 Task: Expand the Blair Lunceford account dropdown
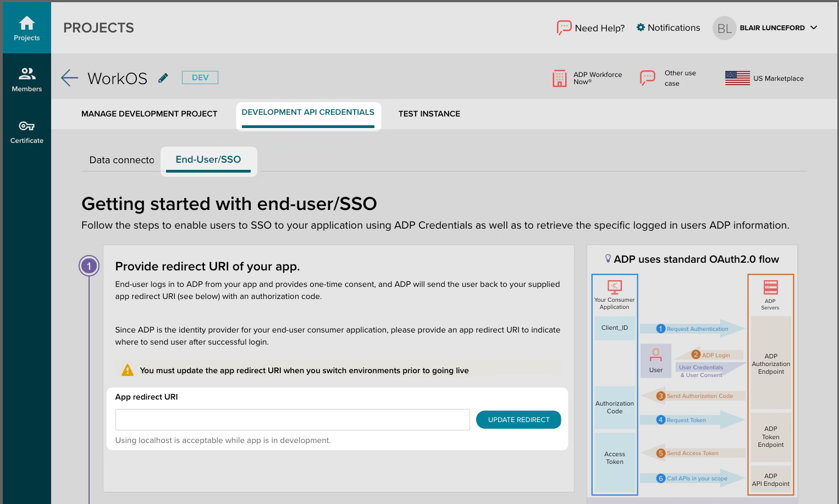(814, 27)
